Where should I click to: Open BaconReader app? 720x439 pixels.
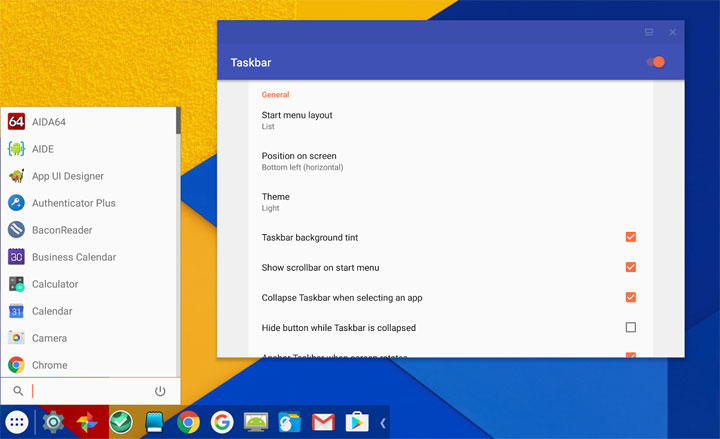pos(90,230)
